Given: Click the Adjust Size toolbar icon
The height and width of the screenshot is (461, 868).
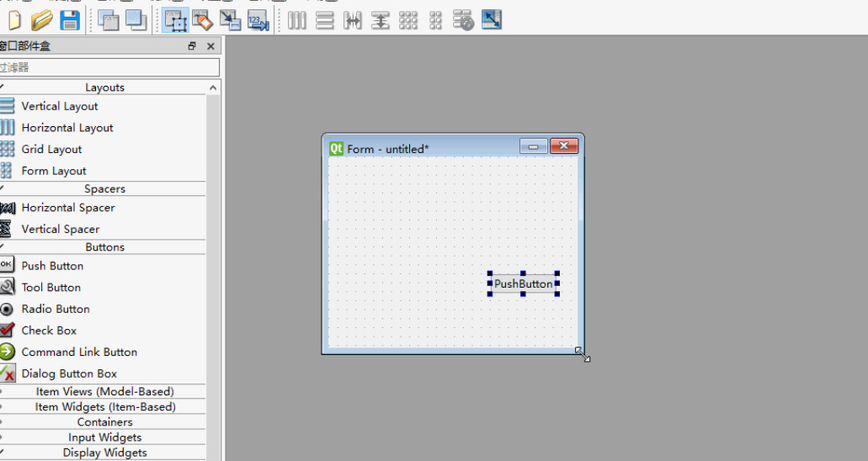Looking at the screenshot, I should tap(492, 20).
